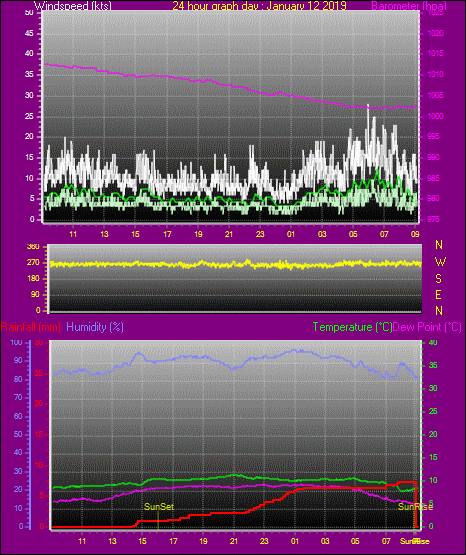Click hour 17 on the windspeed graph axis
Screen dimensions: 466x555
(167, 234)
